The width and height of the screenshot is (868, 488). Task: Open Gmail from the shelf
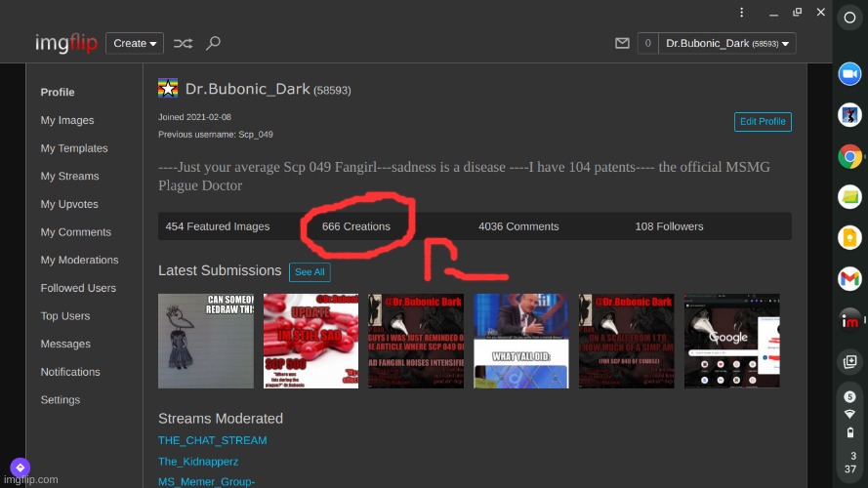[x=849, y=279]
